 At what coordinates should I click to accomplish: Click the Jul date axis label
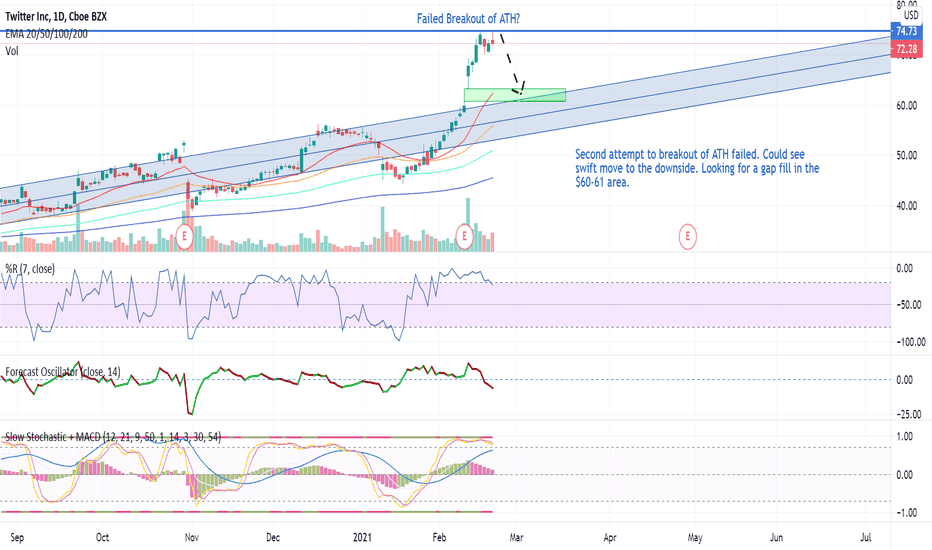point(866,538)
